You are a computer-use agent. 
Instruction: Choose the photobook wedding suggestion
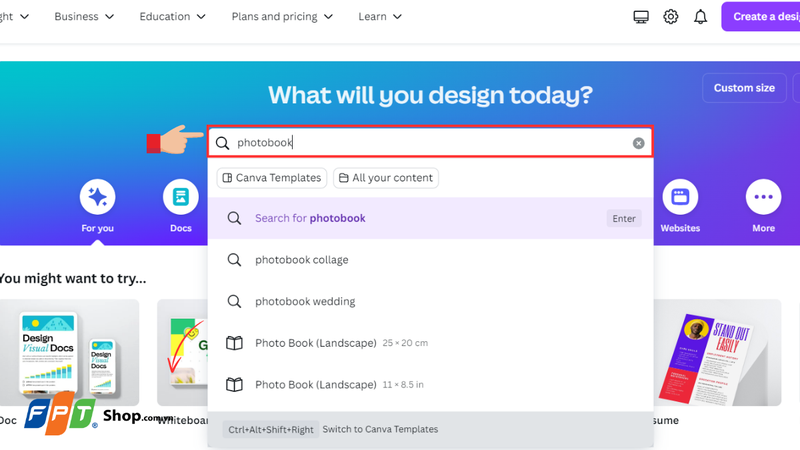pos(431,302)
